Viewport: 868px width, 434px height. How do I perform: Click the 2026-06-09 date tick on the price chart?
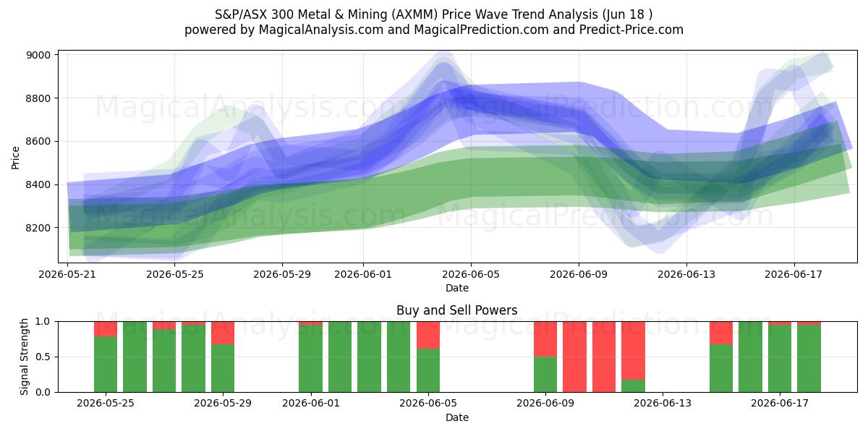coord(579,275)
